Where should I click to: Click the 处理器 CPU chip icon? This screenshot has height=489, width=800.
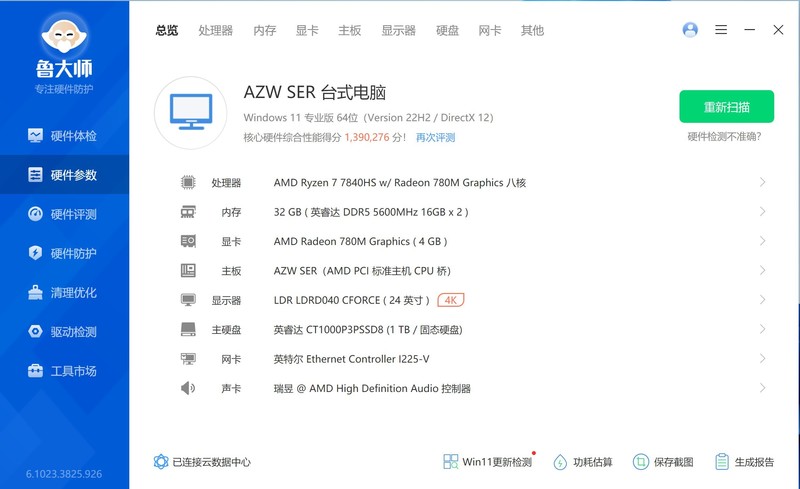pos(188,182)
